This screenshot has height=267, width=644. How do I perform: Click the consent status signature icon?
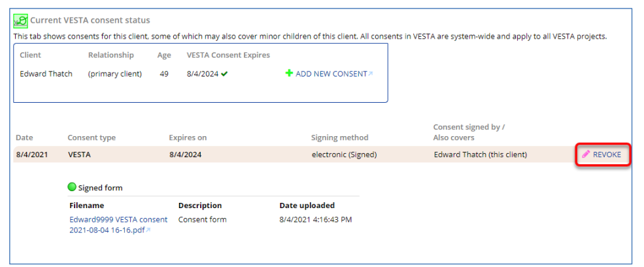click(x=20, y=20)
